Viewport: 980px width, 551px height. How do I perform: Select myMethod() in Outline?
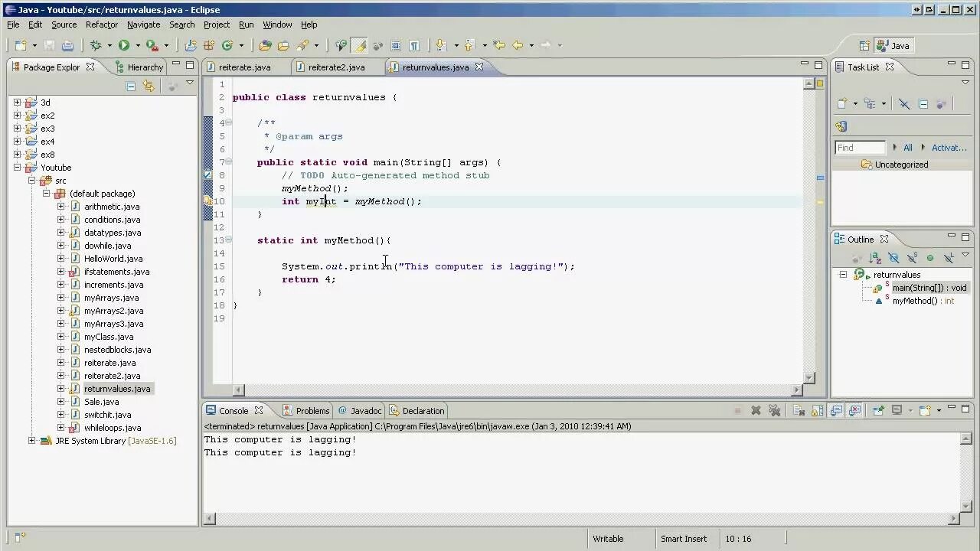[923, 301]
